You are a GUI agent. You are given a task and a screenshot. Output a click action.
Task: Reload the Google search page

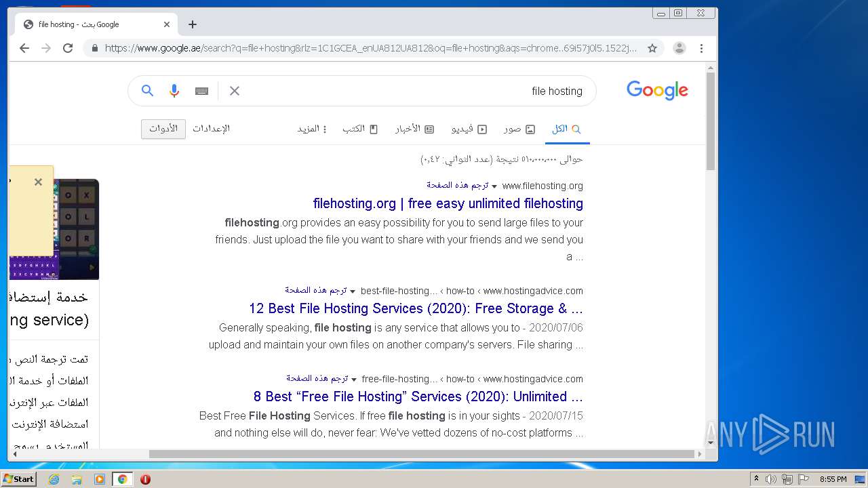[x=68, y=48]
